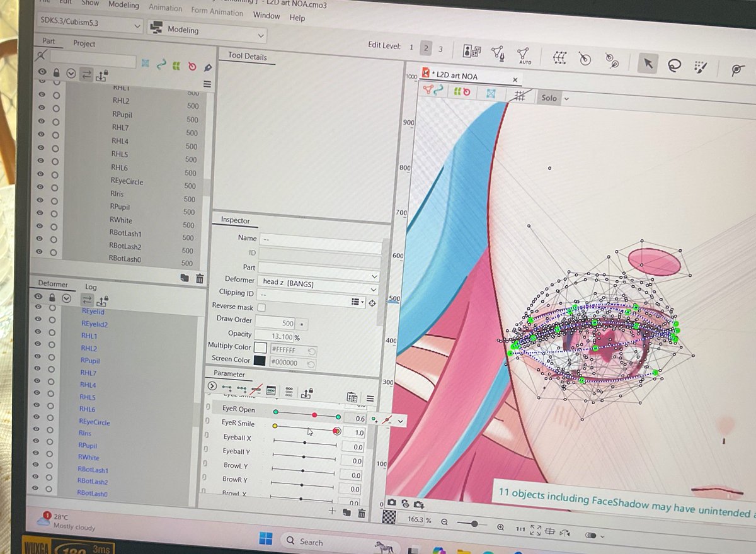Screen dimensions: 756x554
Task: Close the L2D art NOA document tab
Action: (x=515, y=80)
